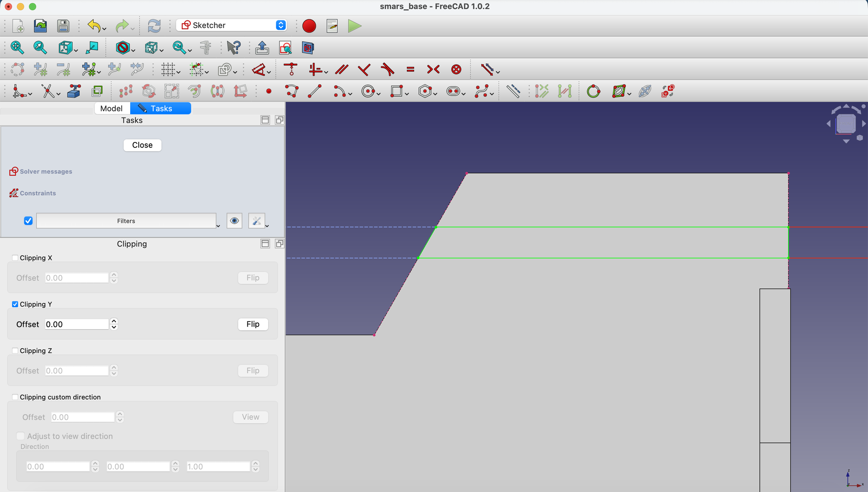Image resolution: width=868 pixels, height=492 pixels.
Task: Open file icon in toolbar
Action: point(40,26)
